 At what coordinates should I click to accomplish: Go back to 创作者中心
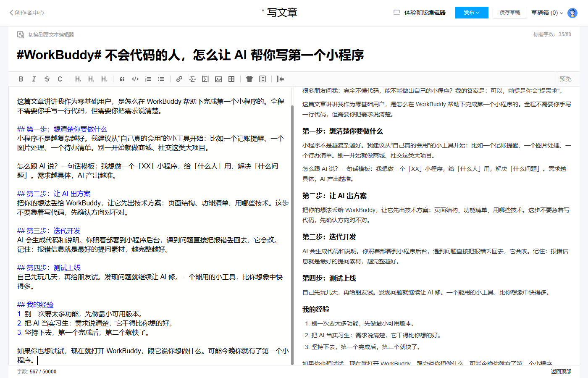coord(27,13)
